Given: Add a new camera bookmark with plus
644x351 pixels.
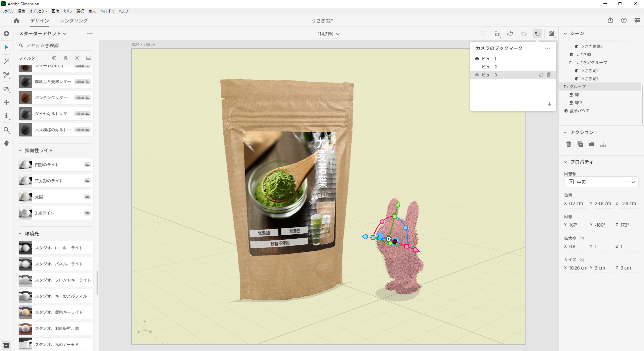Looking at the screenshot, I should pos(549,104).
